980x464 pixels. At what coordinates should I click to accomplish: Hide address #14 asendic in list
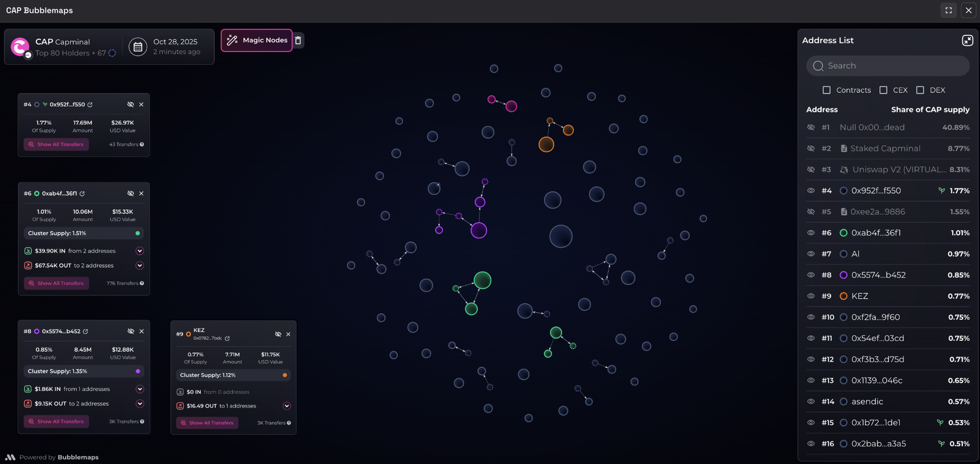811,402
